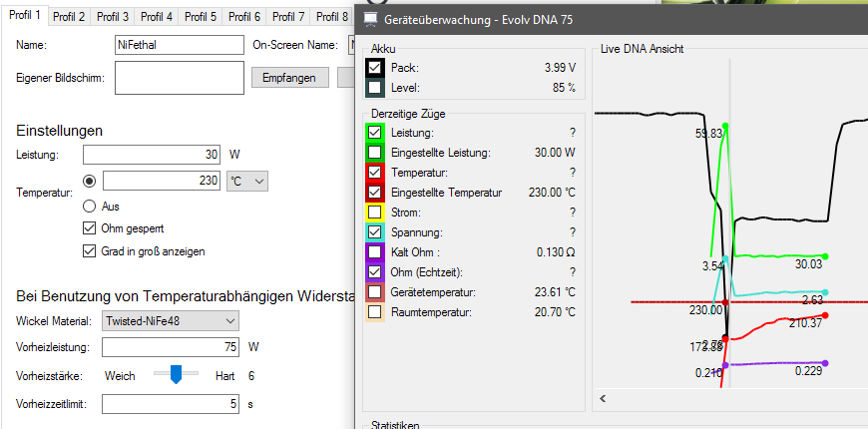Open the Profil 7 tab

pos(288,17)
